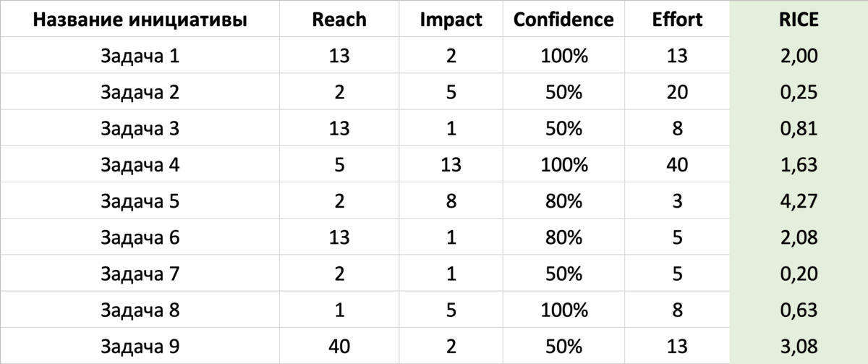Click the Reach column header
The image size is (868, 364).
(339, 20)
